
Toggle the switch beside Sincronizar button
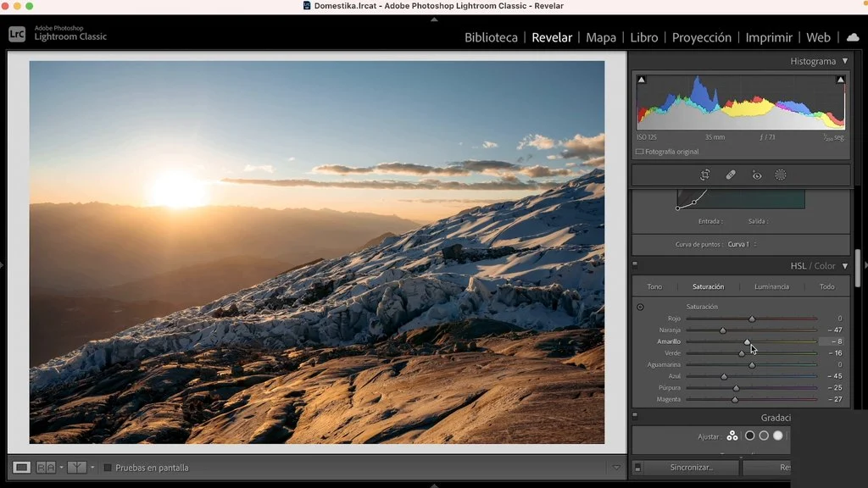[637, 468]
